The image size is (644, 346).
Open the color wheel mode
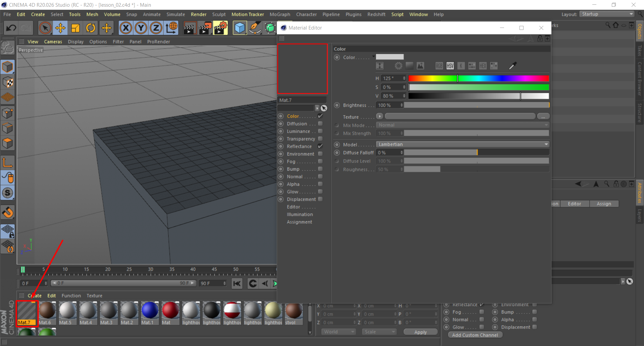(398, 66)
